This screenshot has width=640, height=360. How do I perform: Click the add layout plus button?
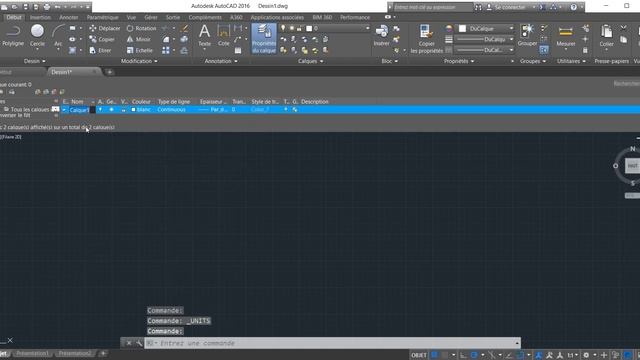click(x=103, y=353)
